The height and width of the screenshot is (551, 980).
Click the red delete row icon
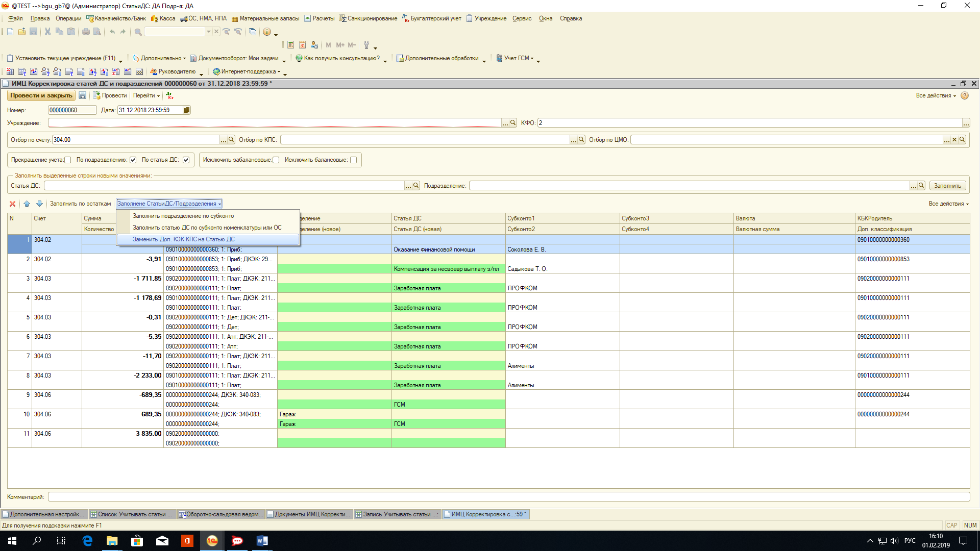click(12, 204)
